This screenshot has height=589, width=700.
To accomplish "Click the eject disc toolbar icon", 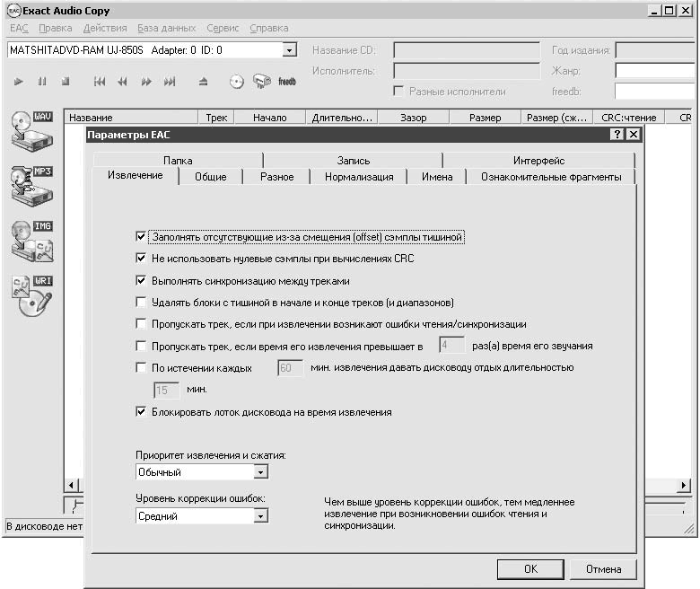I will 203,82.
